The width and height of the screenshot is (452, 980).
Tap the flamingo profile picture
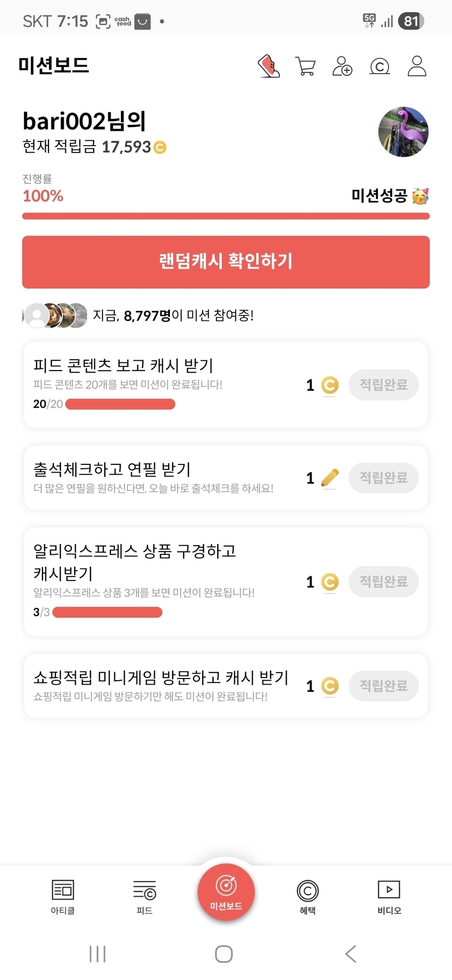point(403,132)
